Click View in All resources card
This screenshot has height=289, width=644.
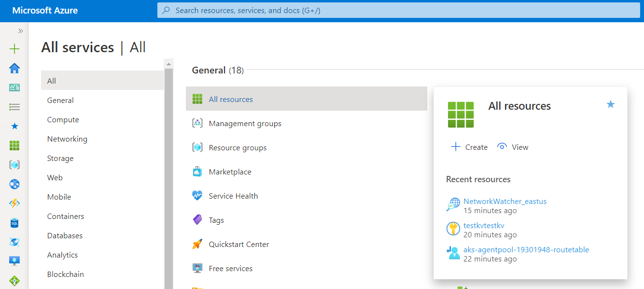(513, 147)
